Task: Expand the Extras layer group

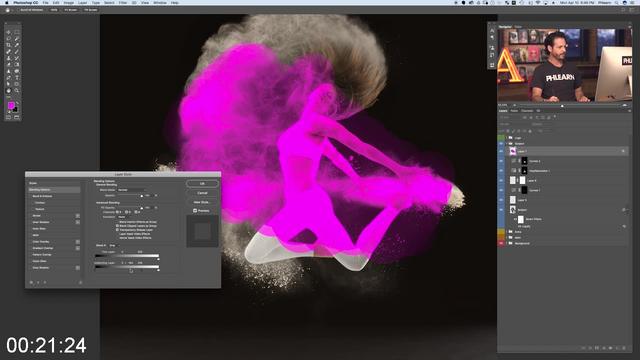Action: tap(507, 232)
